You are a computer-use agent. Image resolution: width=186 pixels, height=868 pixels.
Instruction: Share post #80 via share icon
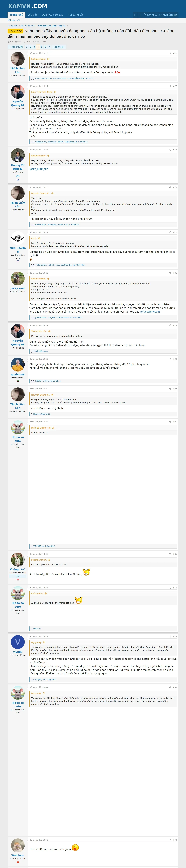[x=170, y=232]
